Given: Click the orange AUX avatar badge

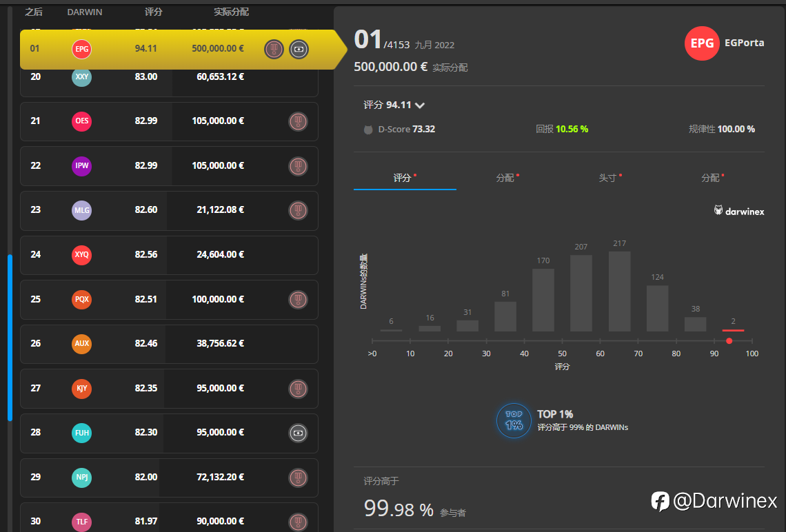Looking at the screenshot, I should (82, 344).
